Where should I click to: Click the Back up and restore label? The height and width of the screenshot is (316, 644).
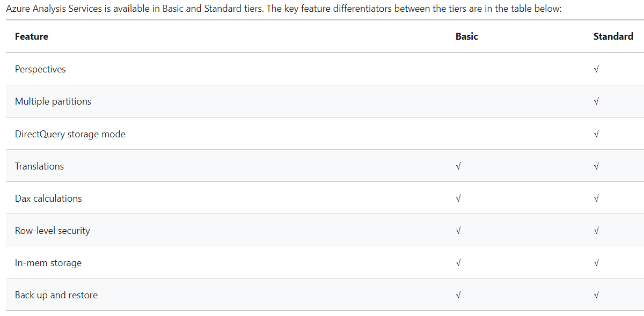(56, 295)
